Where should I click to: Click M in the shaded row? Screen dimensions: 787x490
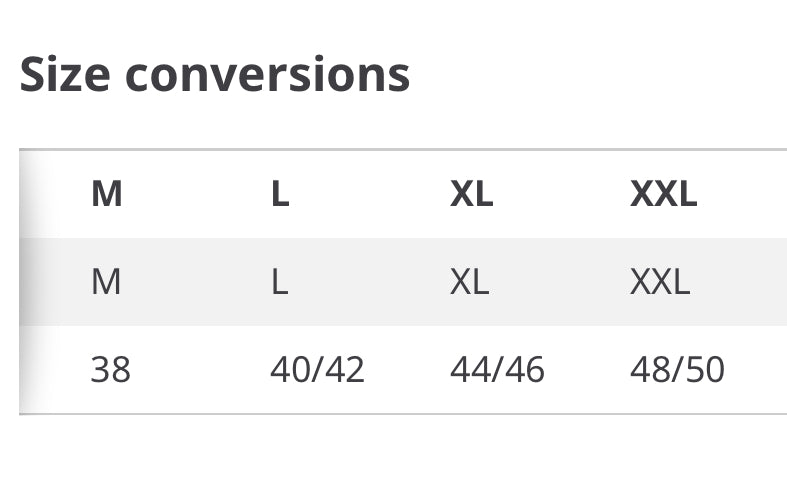[105, 282]
